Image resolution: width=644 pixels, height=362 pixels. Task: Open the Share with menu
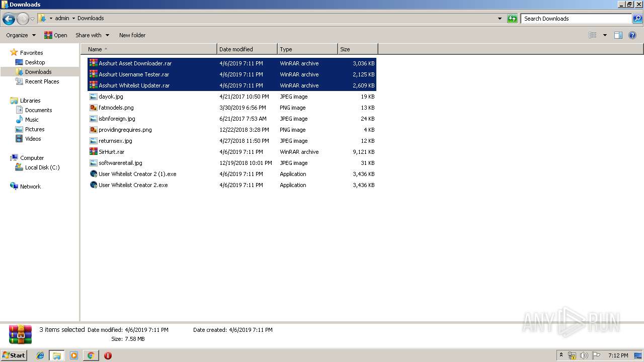tap(92, 35)
